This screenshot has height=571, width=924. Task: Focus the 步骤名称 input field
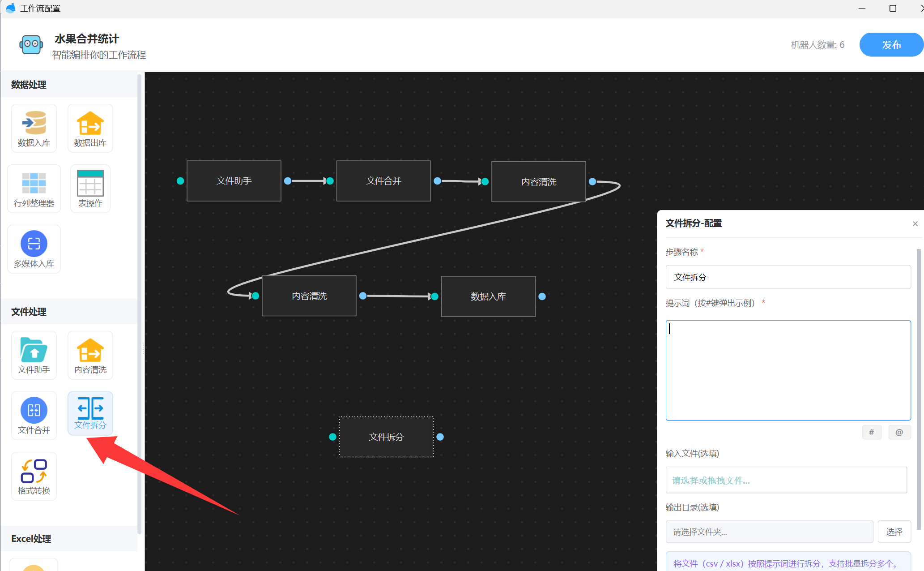(x=788, y=277)
